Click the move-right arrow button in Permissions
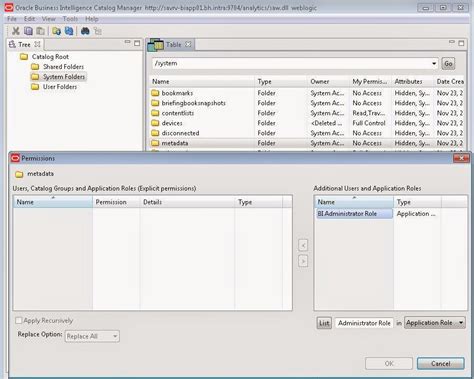474x379 pixels. tap(303, 261)
